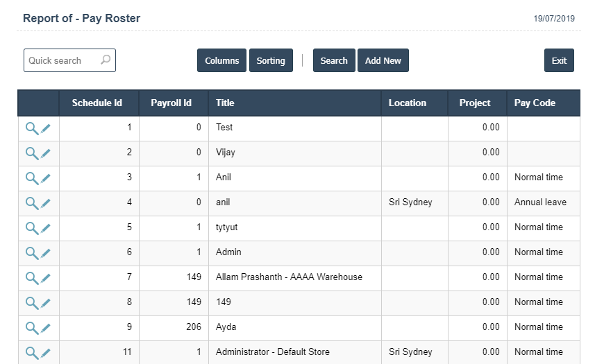Sort by the Payroll Id column header
The height and width of the screenshot is (364, 595).
click(x=171, y=103)
